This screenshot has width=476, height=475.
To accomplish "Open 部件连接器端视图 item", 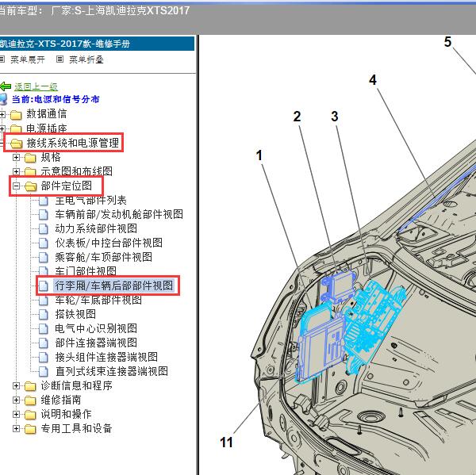I will (96, 343).
